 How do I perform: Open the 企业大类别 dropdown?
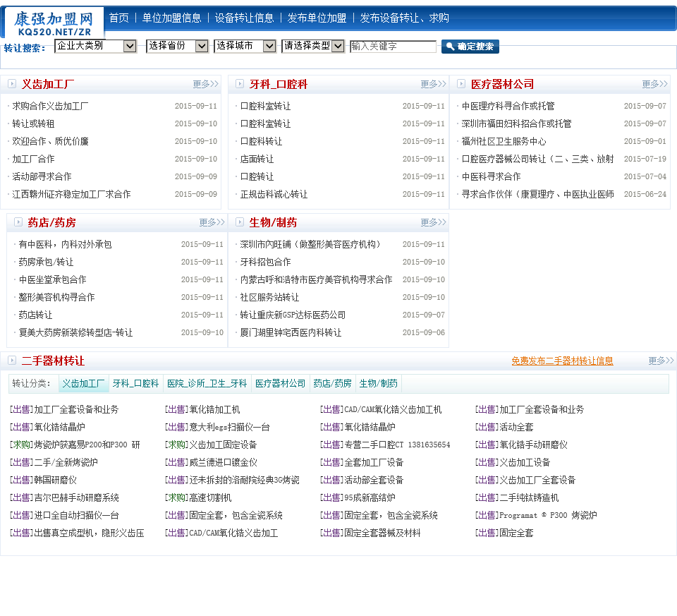point(96,46)
